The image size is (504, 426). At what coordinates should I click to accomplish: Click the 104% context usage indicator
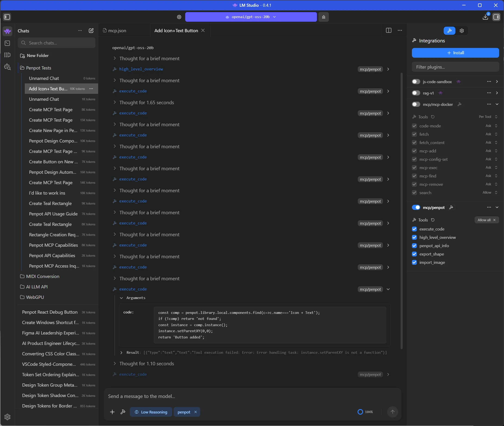coord(365,412)
